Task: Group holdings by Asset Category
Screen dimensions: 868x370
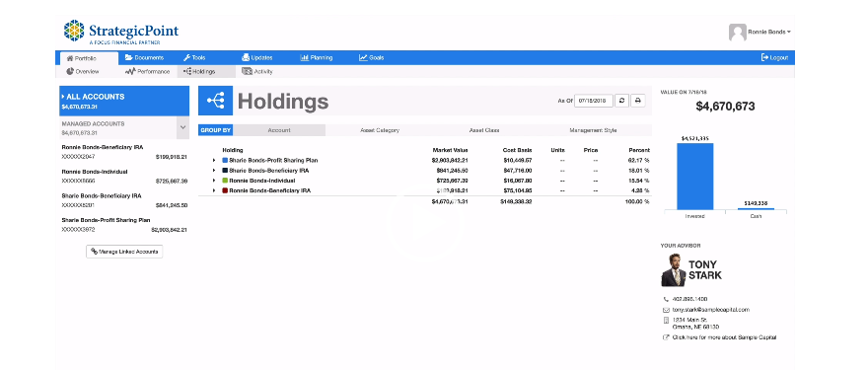Action: tap(380, 130)
